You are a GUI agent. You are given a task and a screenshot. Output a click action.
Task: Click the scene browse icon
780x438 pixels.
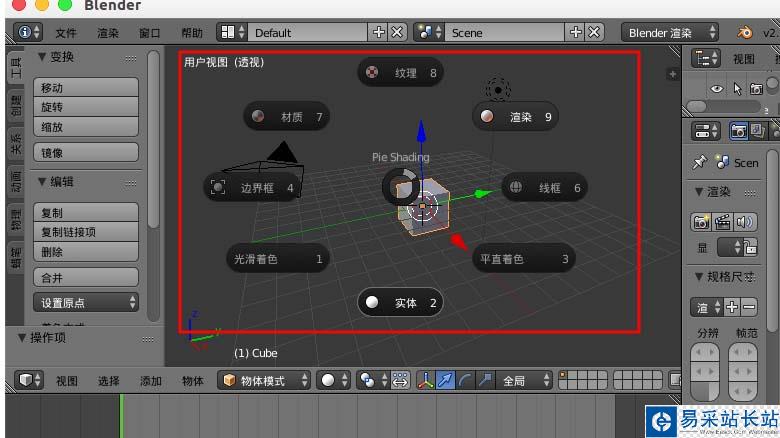(429, 32)
